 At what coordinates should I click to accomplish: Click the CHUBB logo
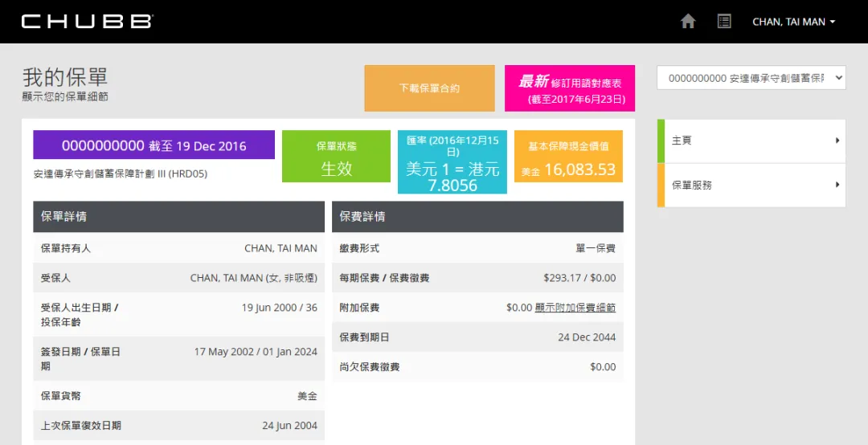(x=88, y=22)
